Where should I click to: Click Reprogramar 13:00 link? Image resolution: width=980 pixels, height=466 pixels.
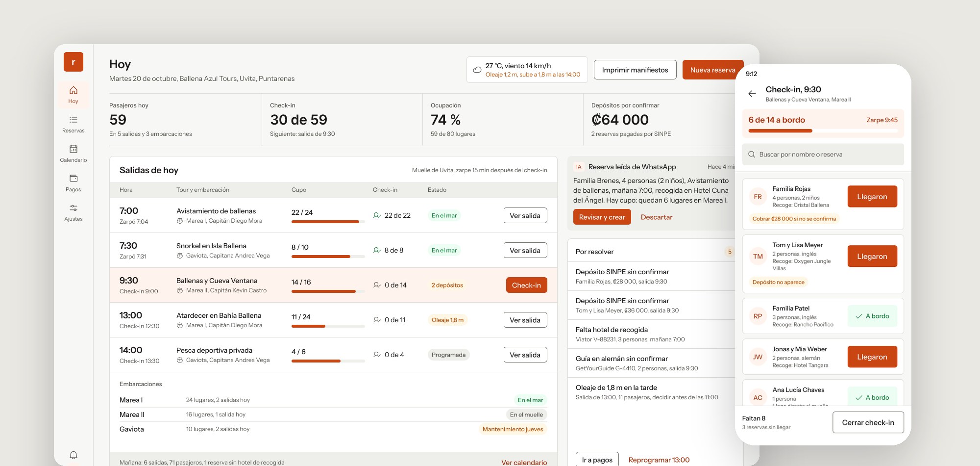click(x=659, y=460)
